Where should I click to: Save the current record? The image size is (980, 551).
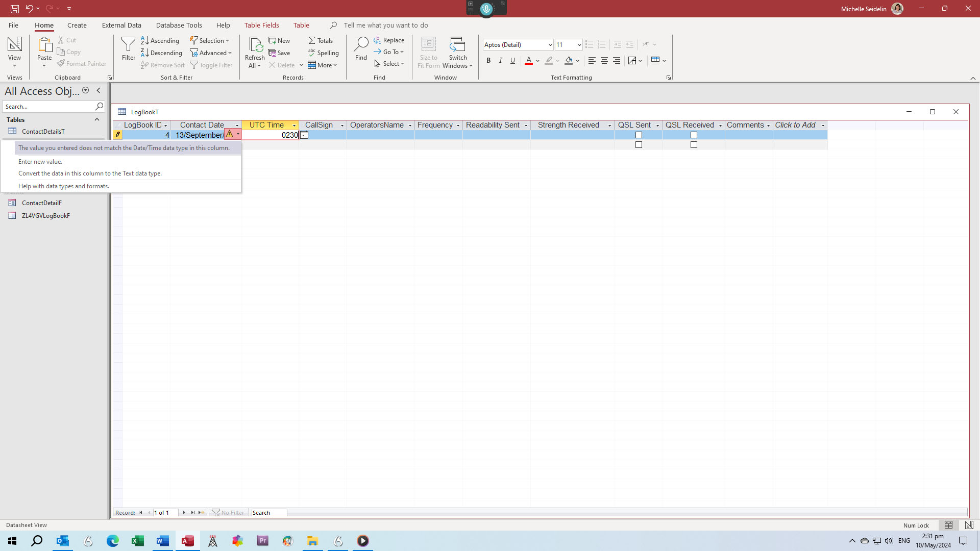[x=280, y=53]
